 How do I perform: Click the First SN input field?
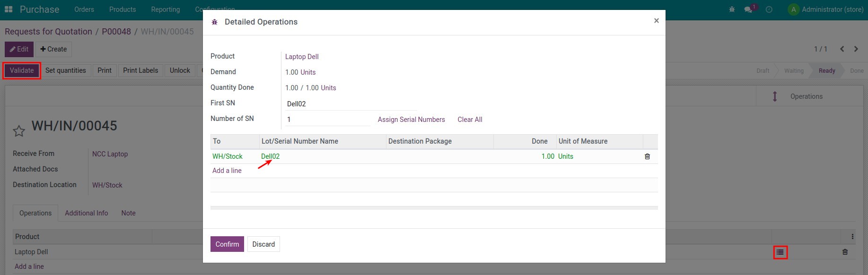350,104
